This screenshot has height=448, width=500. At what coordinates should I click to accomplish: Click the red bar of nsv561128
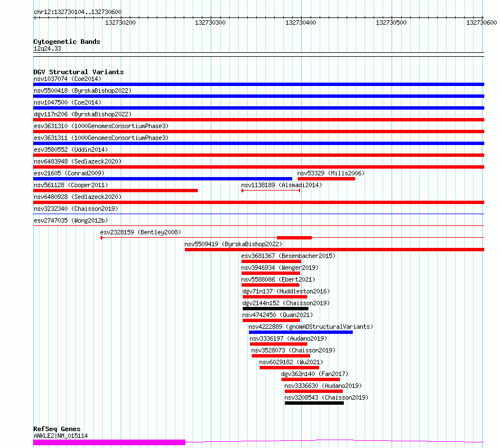pos(115,191)
